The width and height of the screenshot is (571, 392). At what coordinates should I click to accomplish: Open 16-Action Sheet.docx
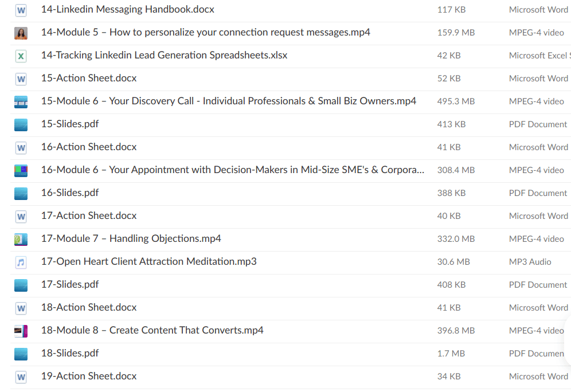(88, 147)
